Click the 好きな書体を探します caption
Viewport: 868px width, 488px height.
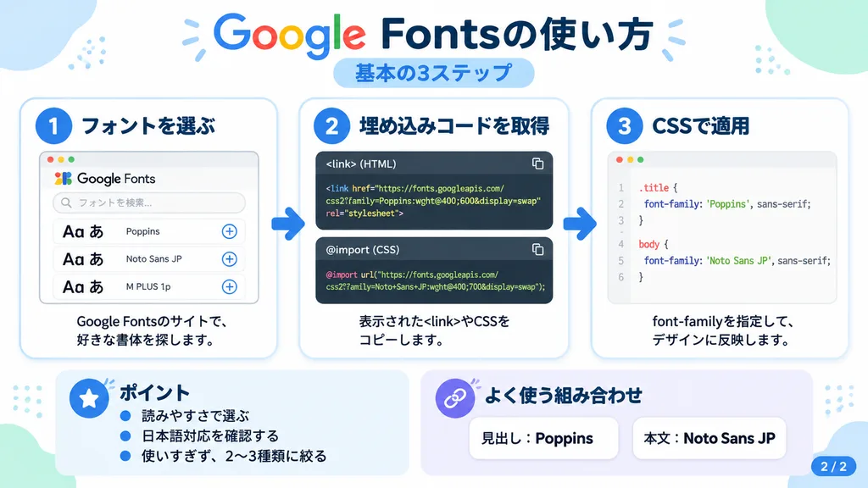(146, 340)
